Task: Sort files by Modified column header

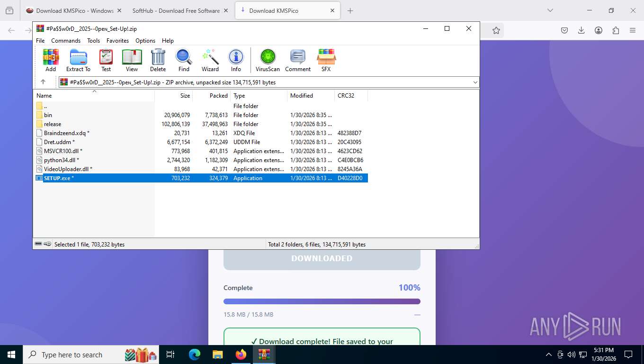Action: (311, 95)
